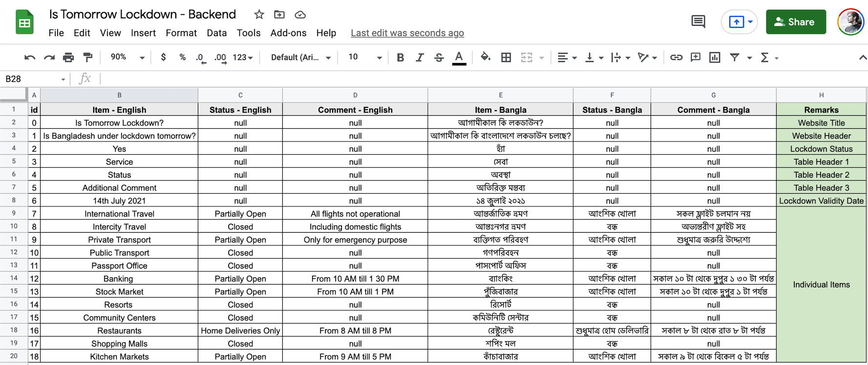
Task: Open the Add-ons menu
Action: pos(288,33)
